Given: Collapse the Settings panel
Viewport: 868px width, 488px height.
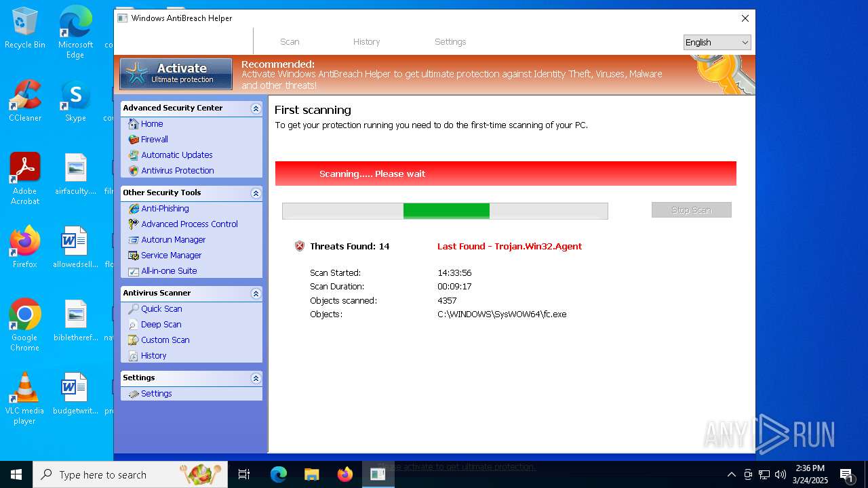Looking at the screenshot, I should (256, 378).
